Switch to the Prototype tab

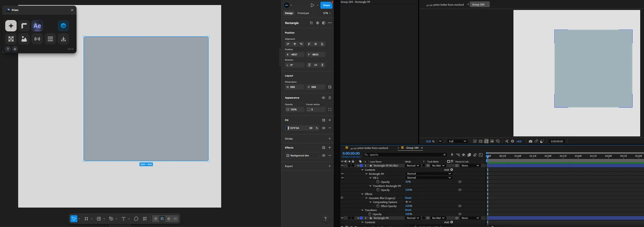tap(303, 13)
